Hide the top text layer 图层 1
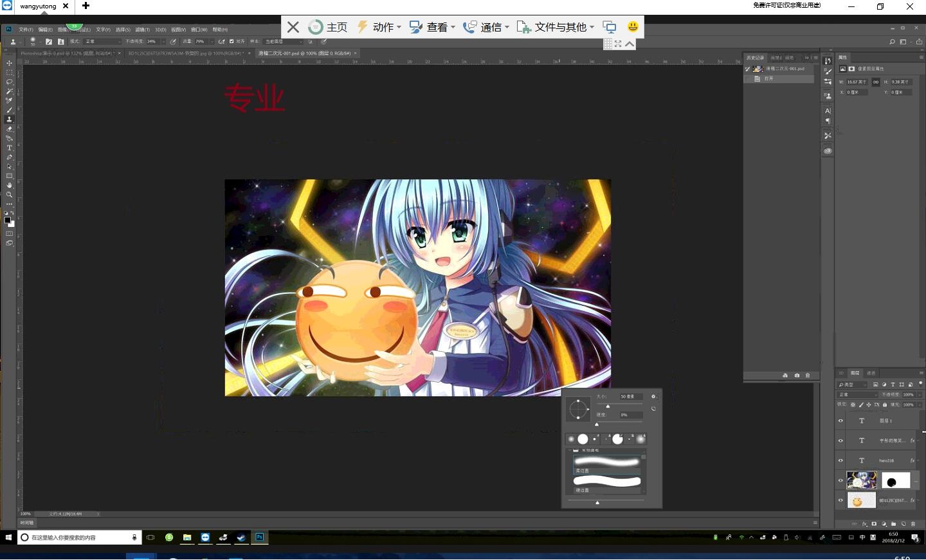 tap(840, 421)
